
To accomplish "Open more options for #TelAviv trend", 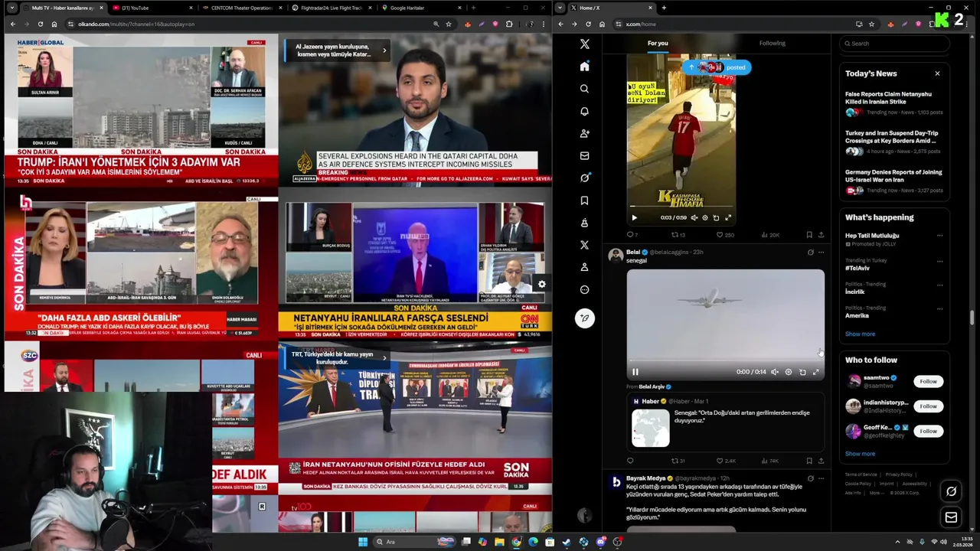I will (x=939, y=260).
